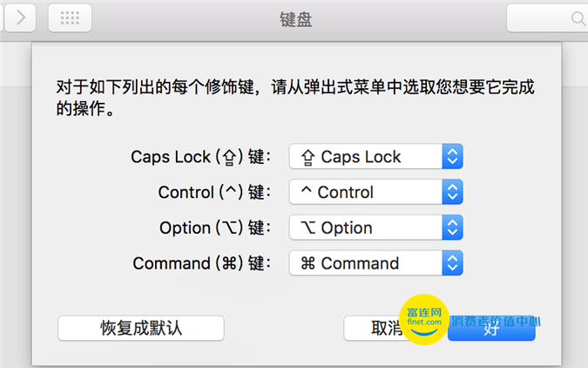The width and height of the screenshot is (588, 368).
Task: Focus the search field in the toolbar
Action: 547,18
